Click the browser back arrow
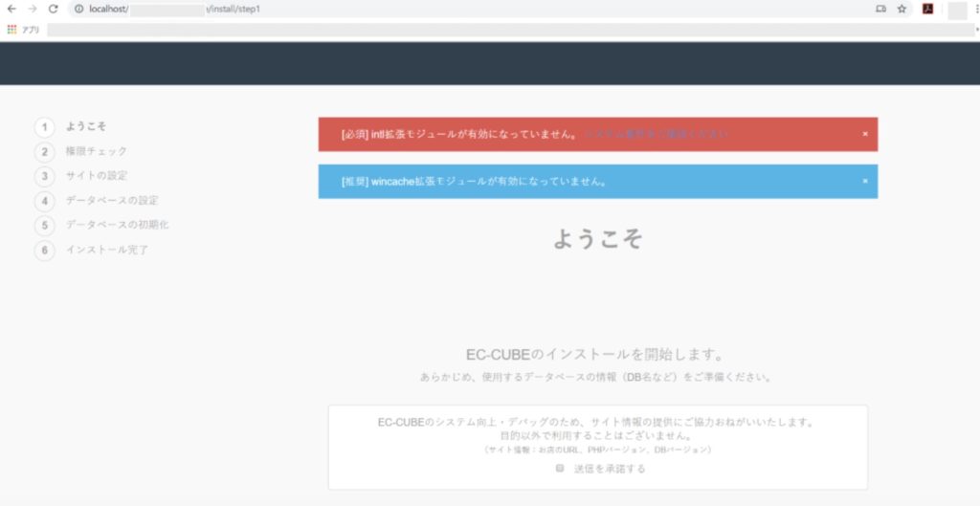 11,9
